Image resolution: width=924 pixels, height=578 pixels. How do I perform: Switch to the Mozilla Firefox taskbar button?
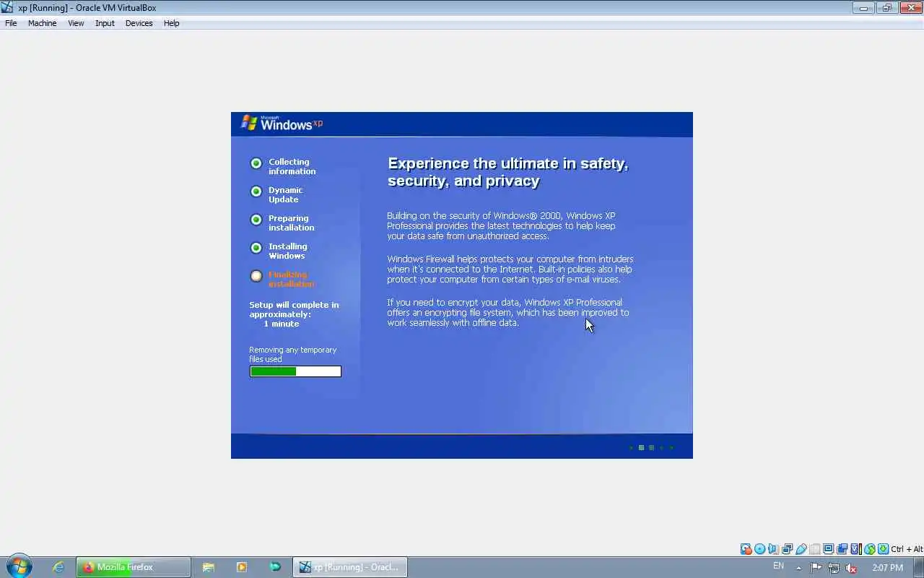click(134, 567)
